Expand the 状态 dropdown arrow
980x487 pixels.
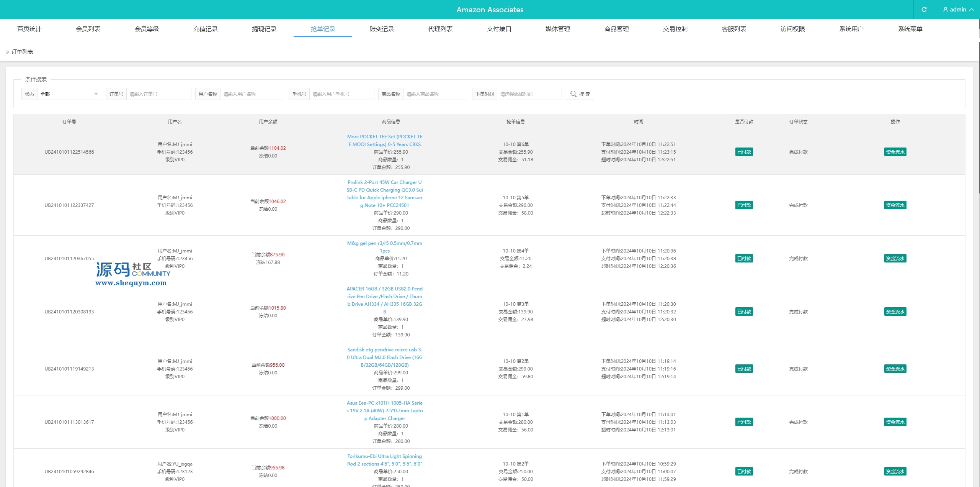coord(96,94)
